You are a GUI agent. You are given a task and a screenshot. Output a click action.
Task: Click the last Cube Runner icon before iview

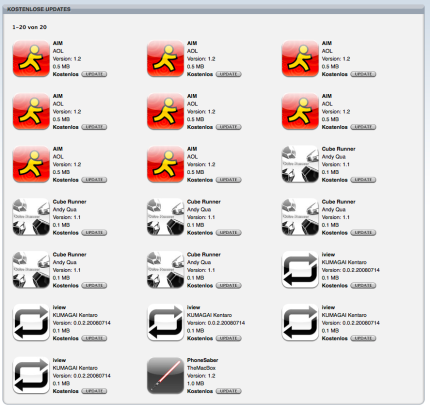click(x=165, y=270)
